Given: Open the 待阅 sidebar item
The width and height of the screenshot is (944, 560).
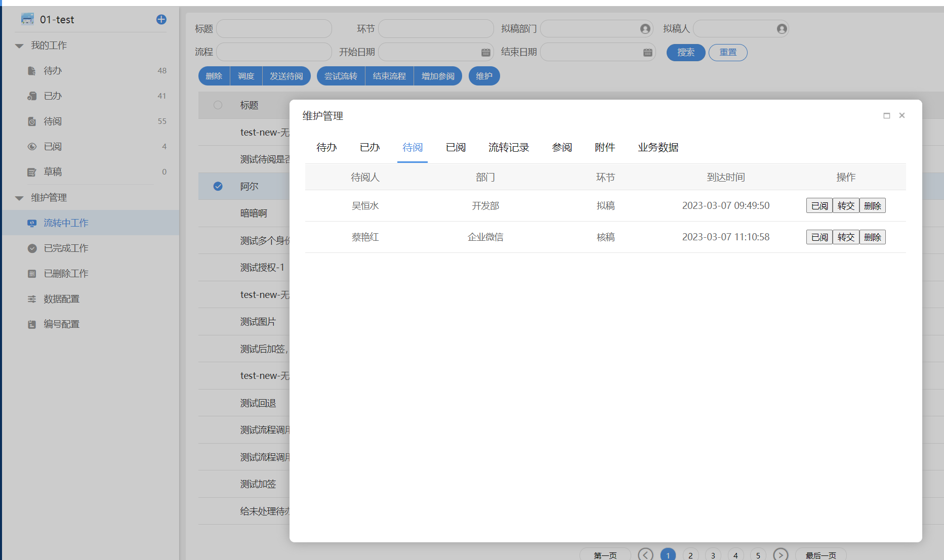Looking at the screenshot, I should point(53,121).
